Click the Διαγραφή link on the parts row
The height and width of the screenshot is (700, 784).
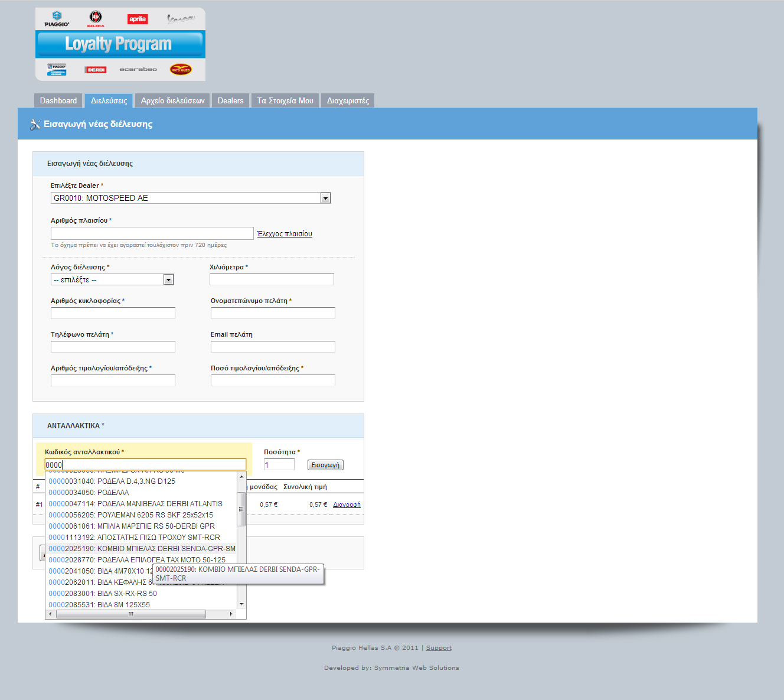click(x=346, y=504)
